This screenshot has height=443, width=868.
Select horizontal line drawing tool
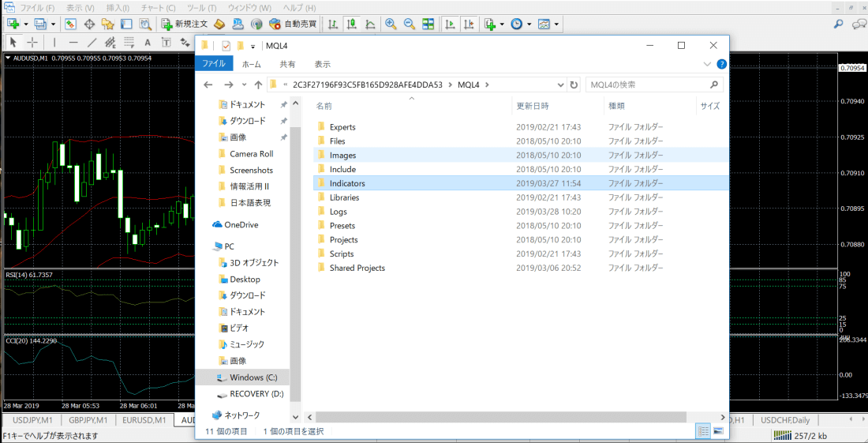click(x=73, y=42)
